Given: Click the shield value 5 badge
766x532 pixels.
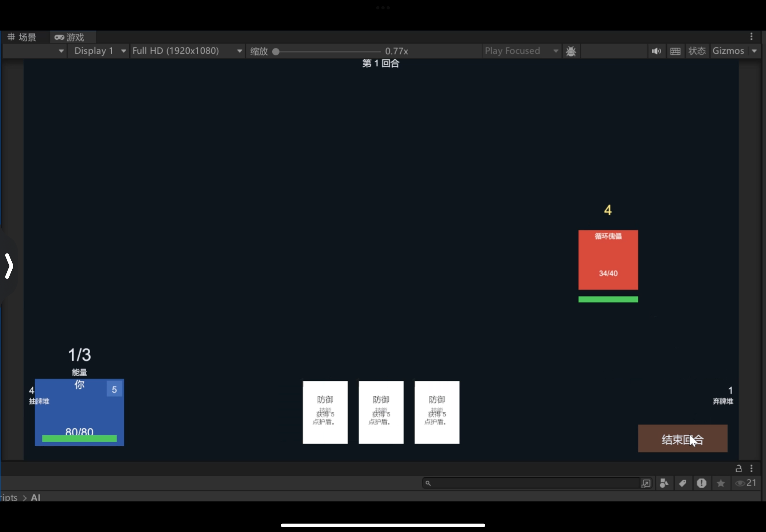Looking at the screenshot, I should pos(114,389).
